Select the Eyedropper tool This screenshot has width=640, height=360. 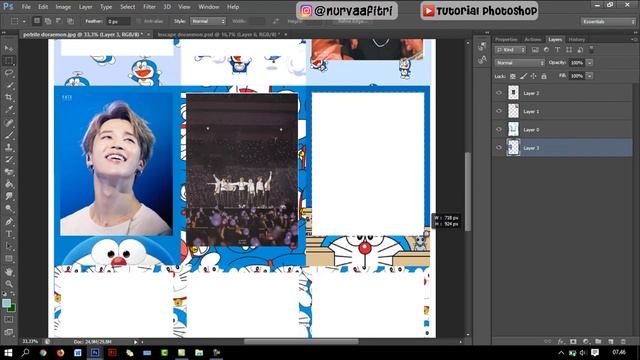tap(9, 110)
